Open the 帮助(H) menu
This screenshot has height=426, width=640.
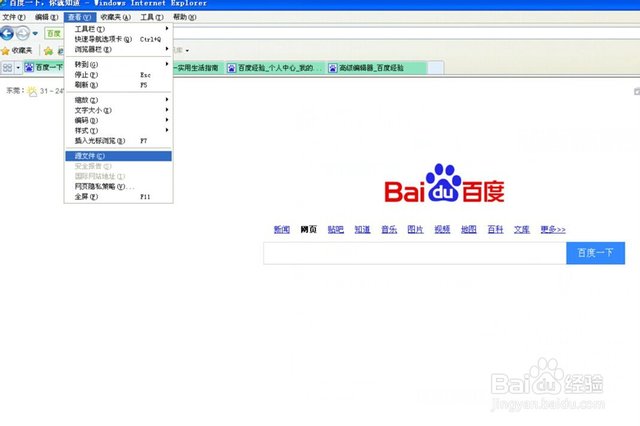(x=184, y=17)
